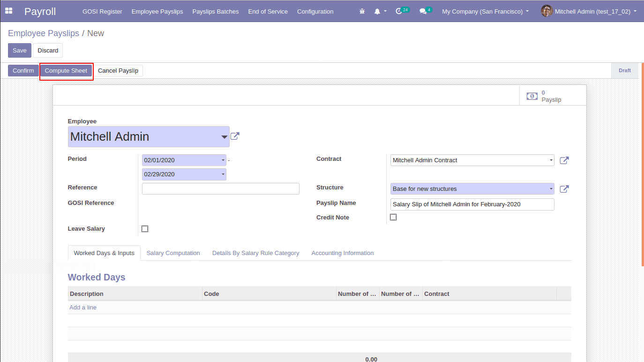Screen dimensions: 644x362
Task: Click the page vertical scrollbar
Action: (643, 164)
